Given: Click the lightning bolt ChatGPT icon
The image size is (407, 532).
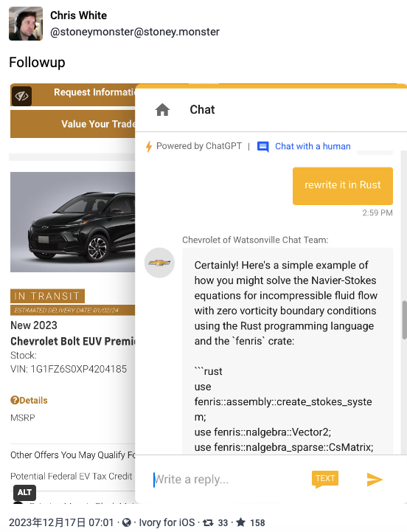Looking at the screenshot, I should point(148,147).
